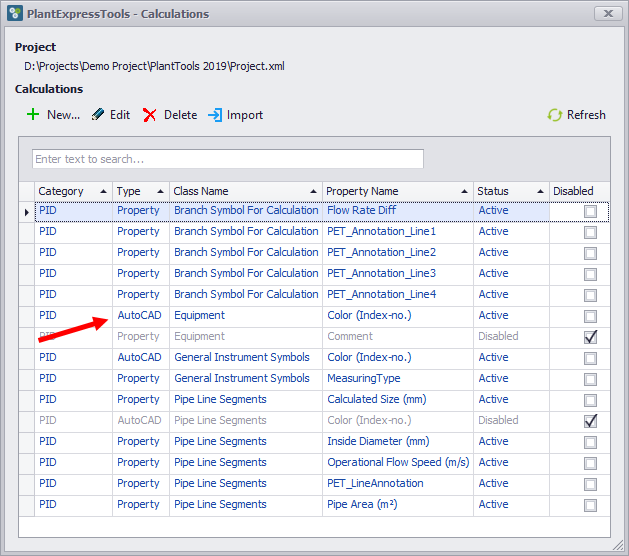Screen dimensions: 629x556
Task: Check Disabled box for Flow Rate Diff row
Action: pos(590,211)
